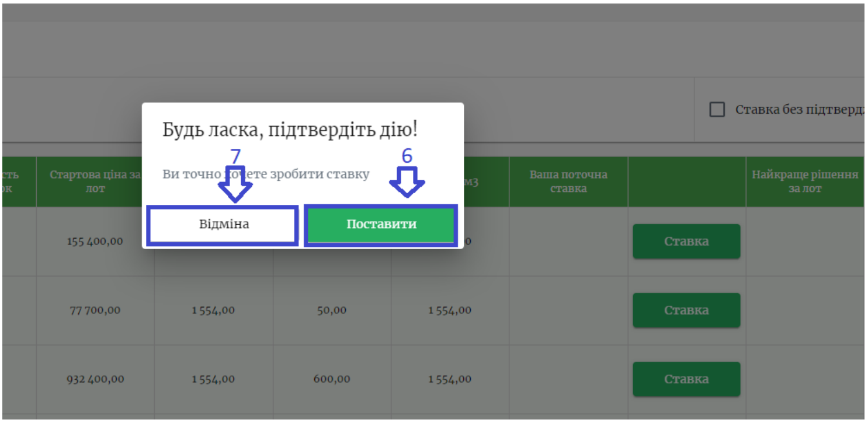Image resolution: width=868 pixels, height=423 pixels.
Task: Click the Ви точно хочете зробити ставку message
Action: (266, 174)
